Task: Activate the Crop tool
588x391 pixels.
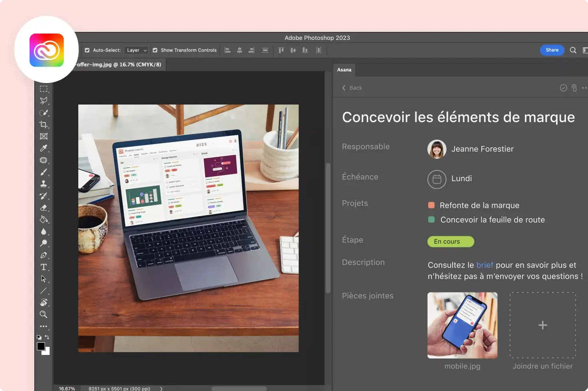Action: [44, 124]
